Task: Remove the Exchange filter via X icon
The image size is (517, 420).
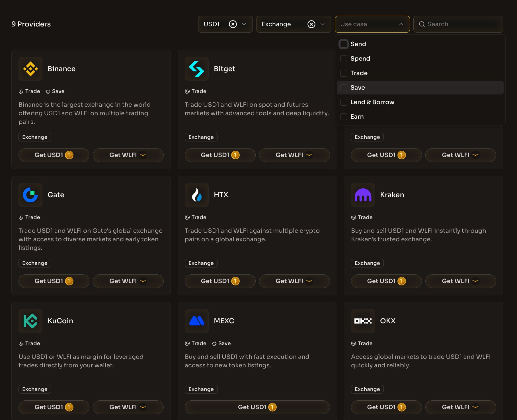Action: (x=311, y=24)
